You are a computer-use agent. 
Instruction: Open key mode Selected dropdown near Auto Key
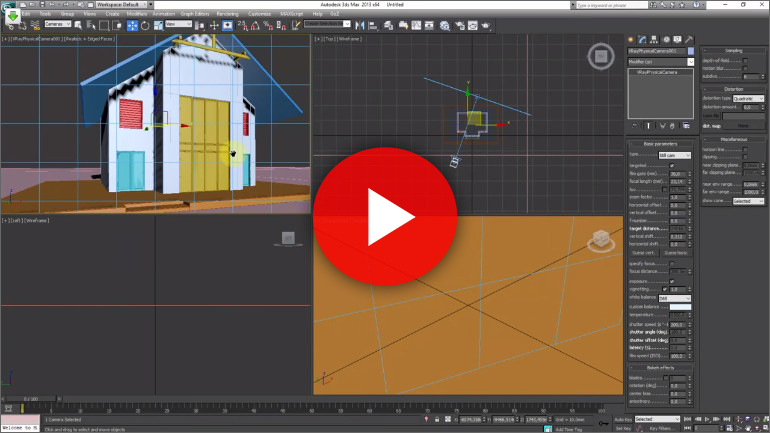coord(657,419)
